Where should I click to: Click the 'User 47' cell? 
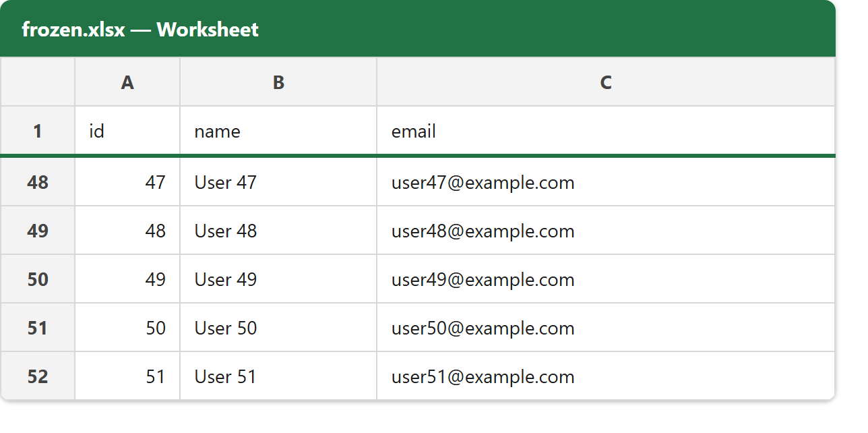click(278, 181)
